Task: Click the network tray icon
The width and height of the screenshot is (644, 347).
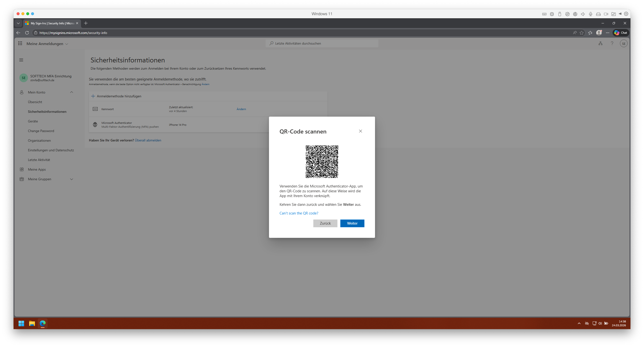Action: pyautogui.click(x=594, y=323)
